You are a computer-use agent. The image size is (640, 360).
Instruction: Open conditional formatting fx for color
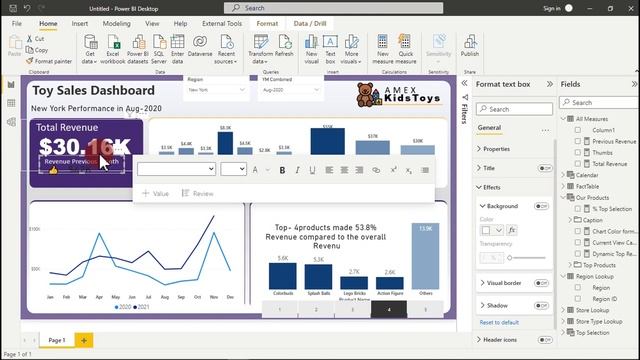[512, 230]
